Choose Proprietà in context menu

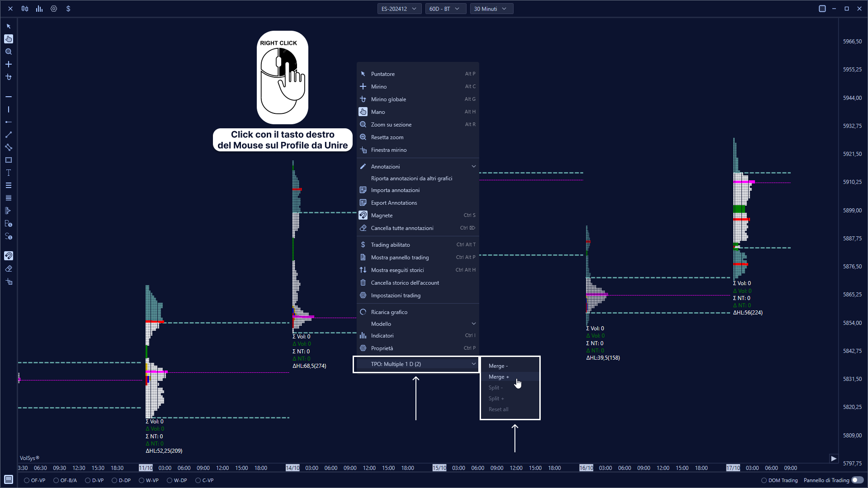click(418, 348)
